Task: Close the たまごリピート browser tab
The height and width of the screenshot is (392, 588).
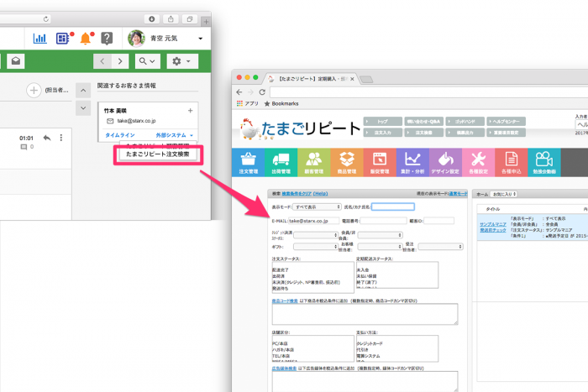Action: 352,79
